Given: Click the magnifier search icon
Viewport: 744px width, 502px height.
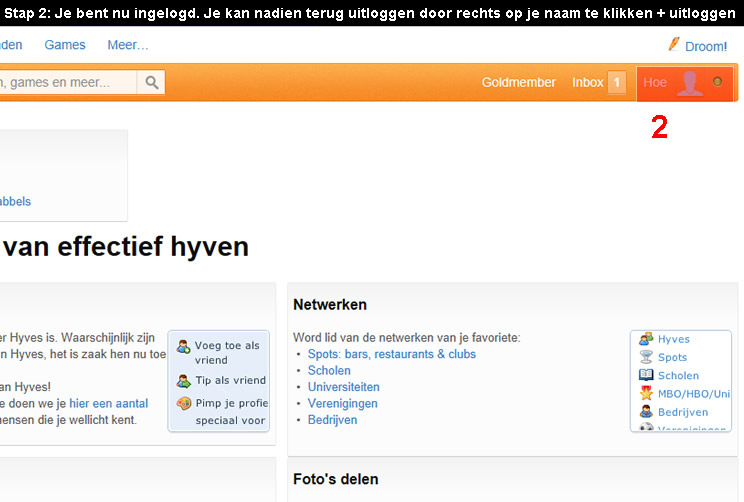Looking at the screenshot, I should [x=151, y=82].
